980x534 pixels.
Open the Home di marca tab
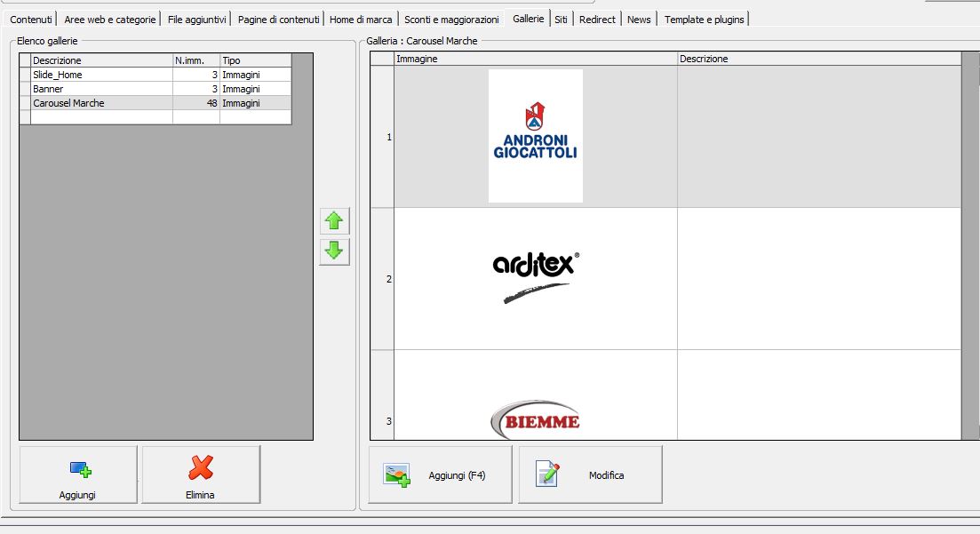point(361,20)
